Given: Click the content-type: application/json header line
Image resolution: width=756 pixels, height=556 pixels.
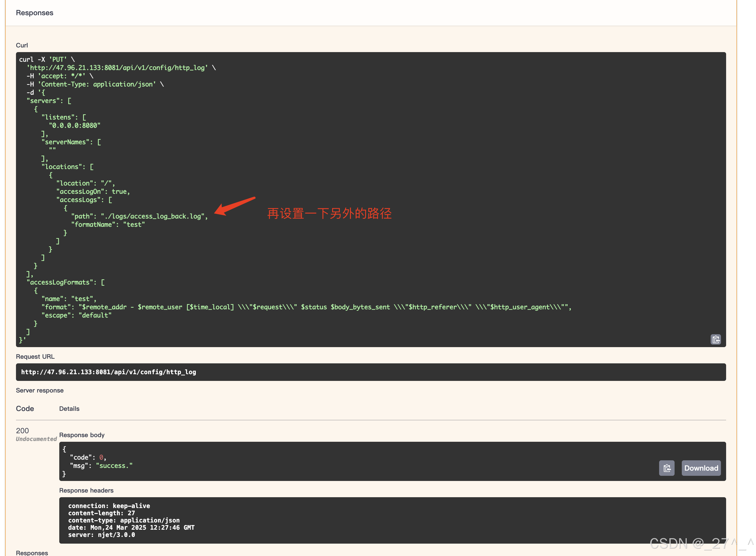Looking at the screenshot, I should [124, 520].
